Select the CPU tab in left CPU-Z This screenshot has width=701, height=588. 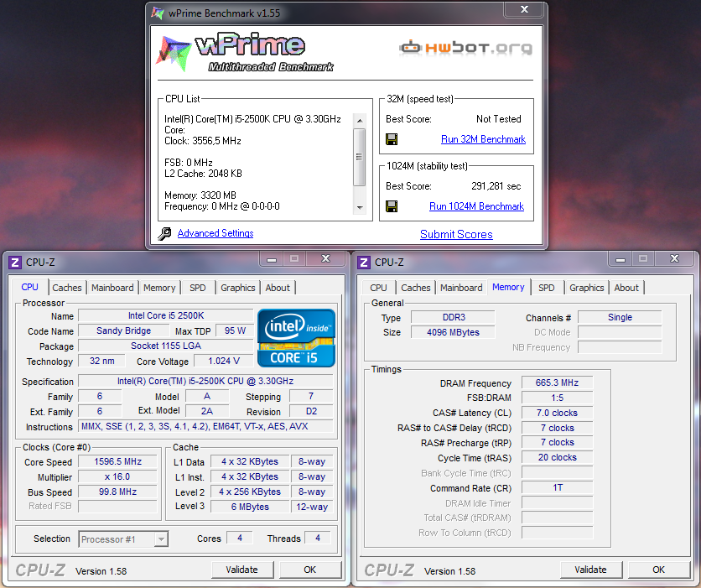(x=30, y=287)
